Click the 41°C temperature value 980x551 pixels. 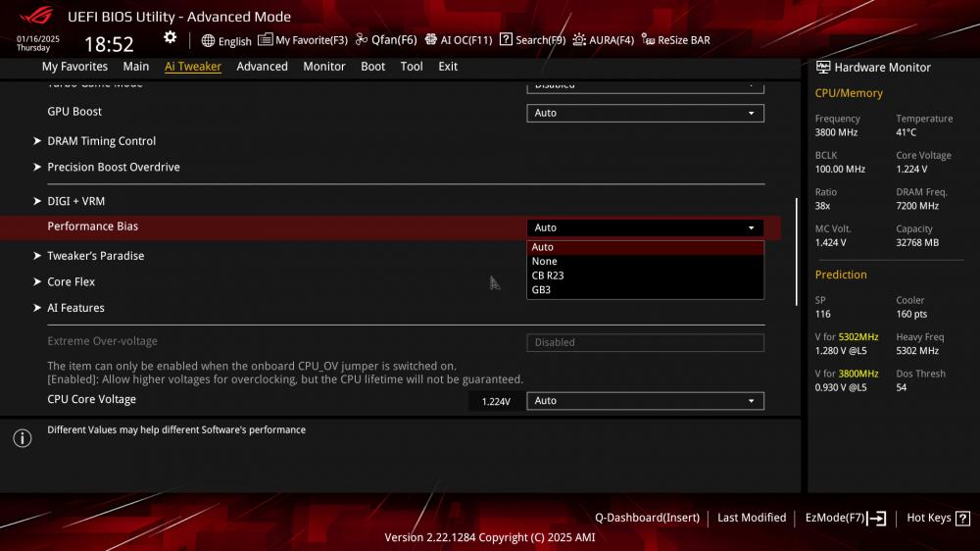(906, 132)
